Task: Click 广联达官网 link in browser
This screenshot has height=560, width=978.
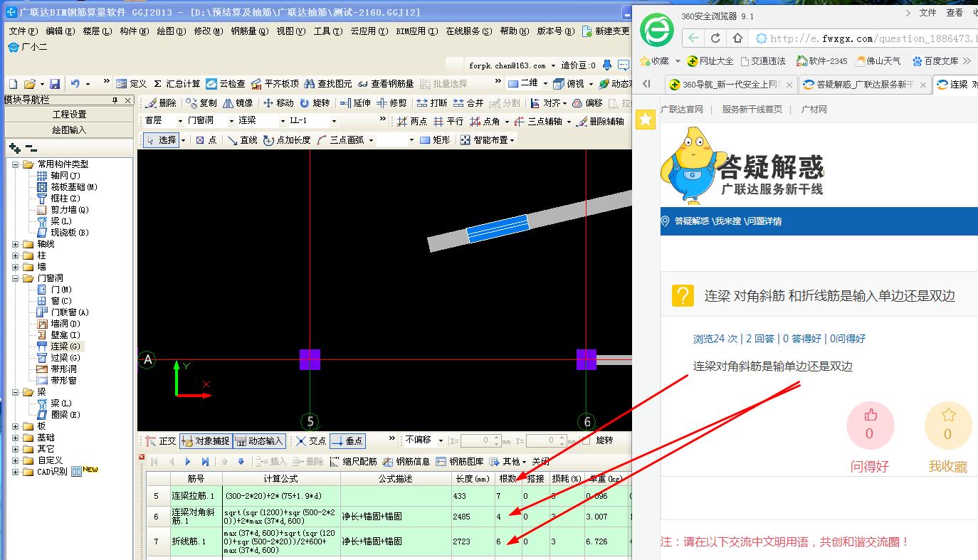Action: tap(682, 110)
